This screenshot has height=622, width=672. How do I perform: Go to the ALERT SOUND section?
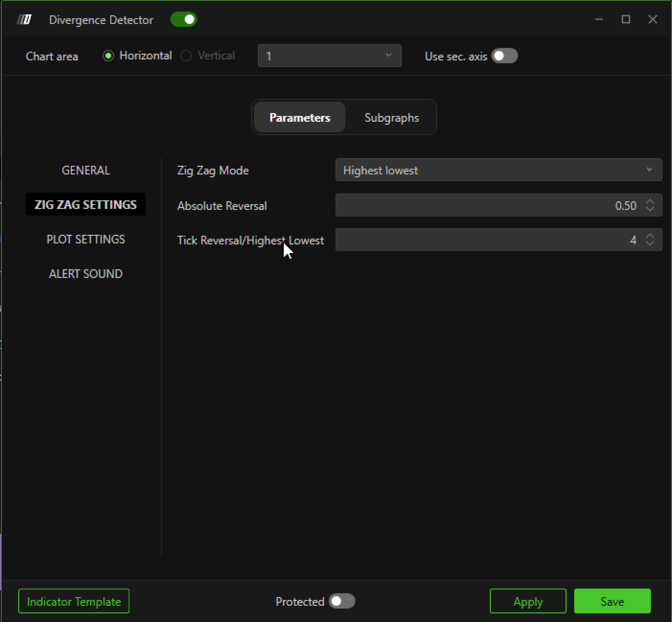point(86,274)
